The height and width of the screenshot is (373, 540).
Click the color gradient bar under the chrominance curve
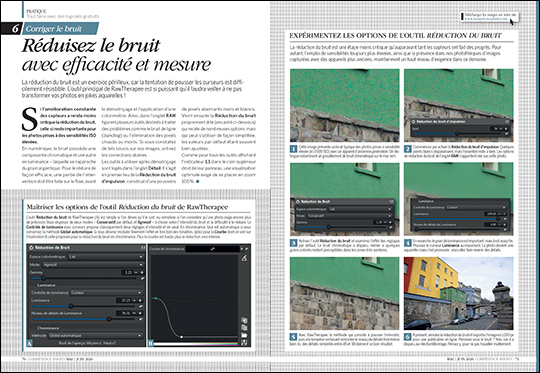coord(196,344)
